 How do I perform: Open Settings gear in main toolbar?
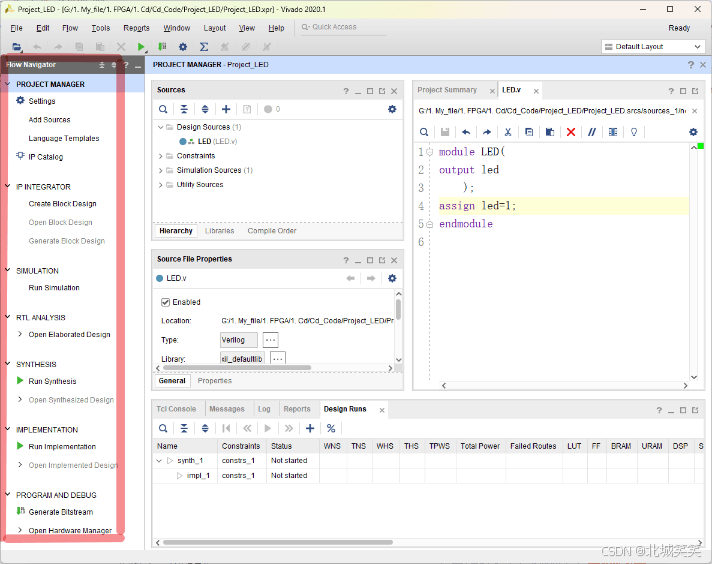(183, 46)
